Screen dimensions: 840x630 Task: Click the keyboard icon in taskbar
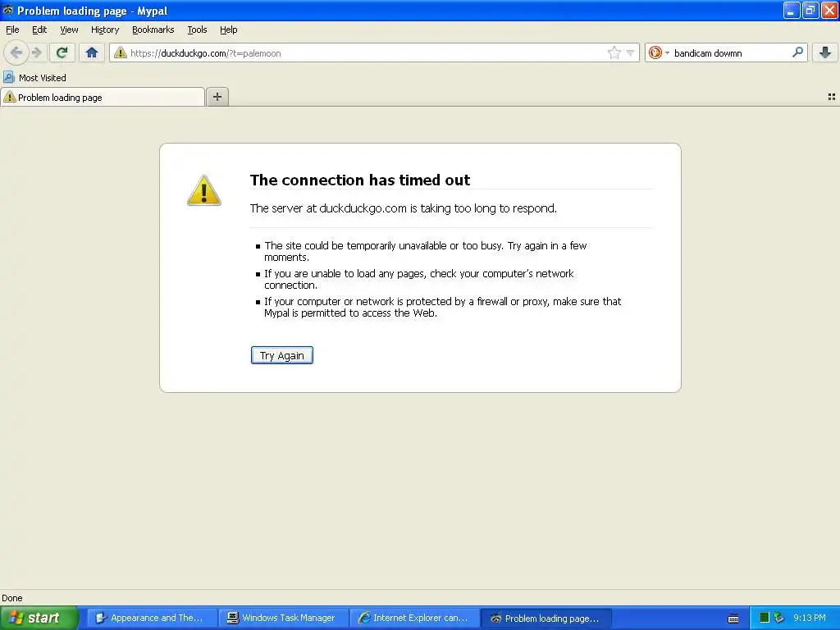pyautogui.click(x=733, y=619)
